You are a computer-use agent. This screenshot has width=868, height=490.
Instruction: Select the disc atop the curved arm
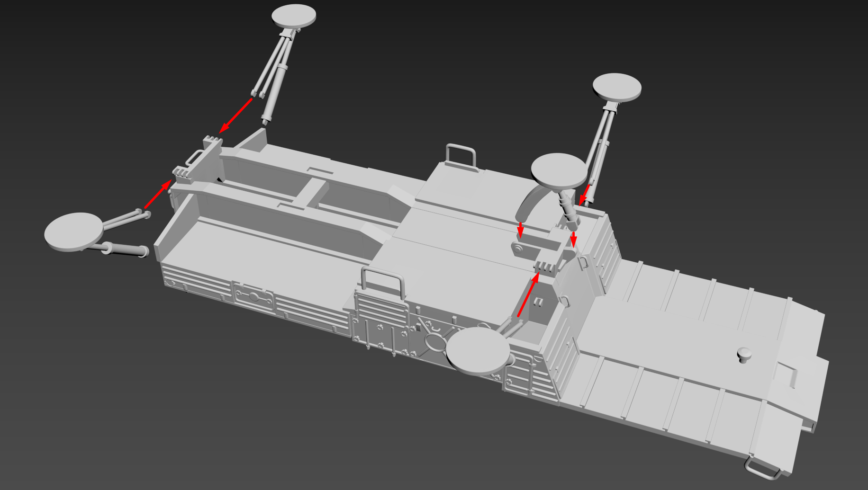559,170
